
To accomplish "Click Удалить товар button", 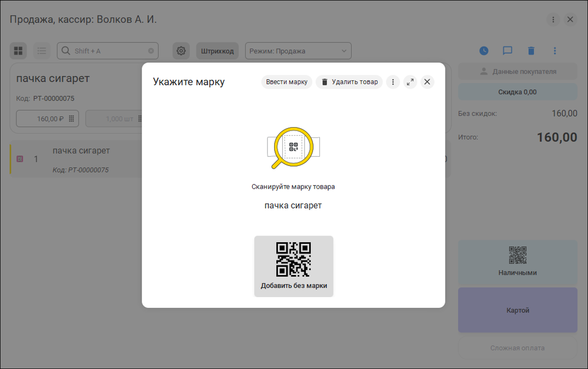I will tap(349, 82).
